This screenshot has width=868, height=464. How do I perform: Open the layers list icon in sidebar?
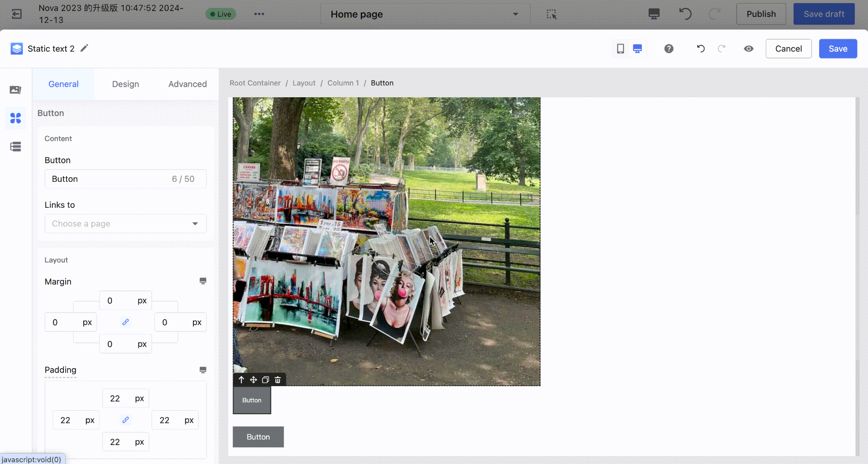click(15, 147)
